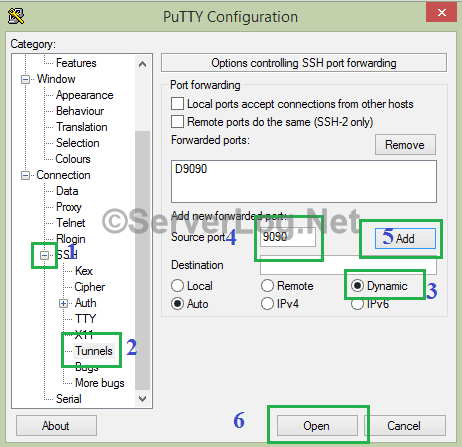The width and height of the screenshot is (462, 447).
Task: Collapse the SSH tree node
Action: click(x=44, y=255)
